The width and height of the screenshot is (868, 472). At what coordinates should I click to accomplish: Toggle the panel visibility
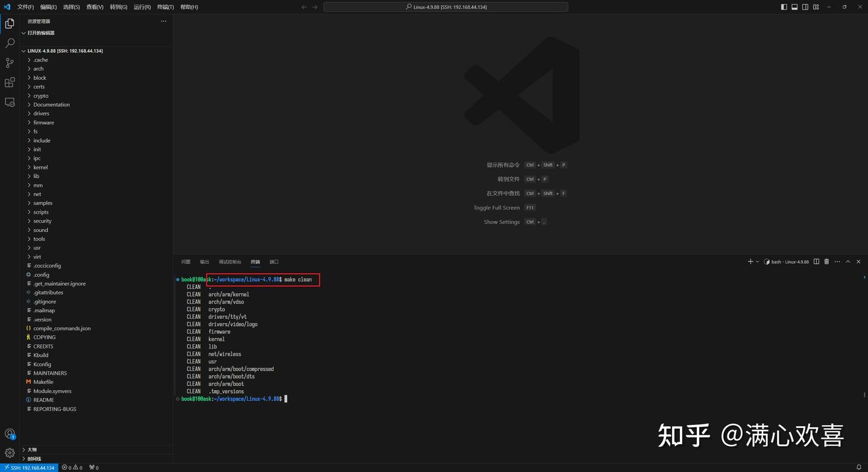[794, 7]
